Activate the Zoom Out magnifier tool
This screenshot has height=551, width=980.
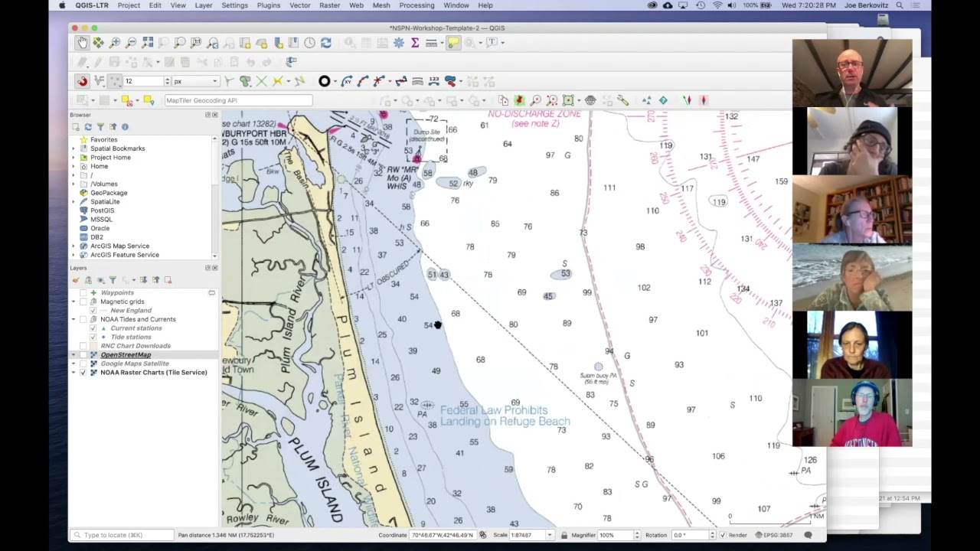pyautogui.click(x=131, y=43)
